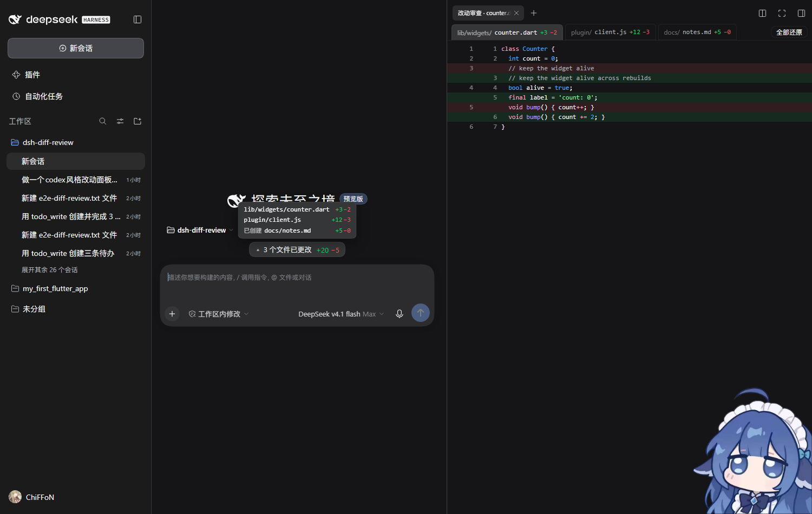Click added line 'count += 2'
812x514 pixels.
point(629,117)
